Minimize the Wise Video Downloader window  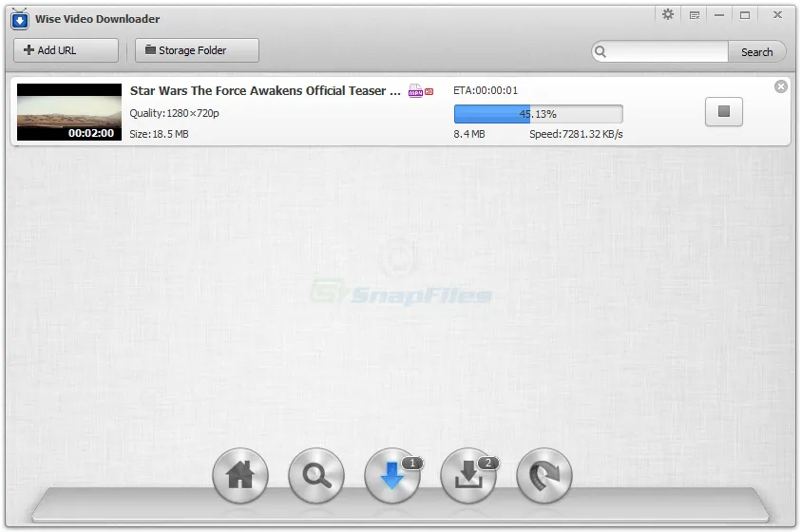coord(719,15)
